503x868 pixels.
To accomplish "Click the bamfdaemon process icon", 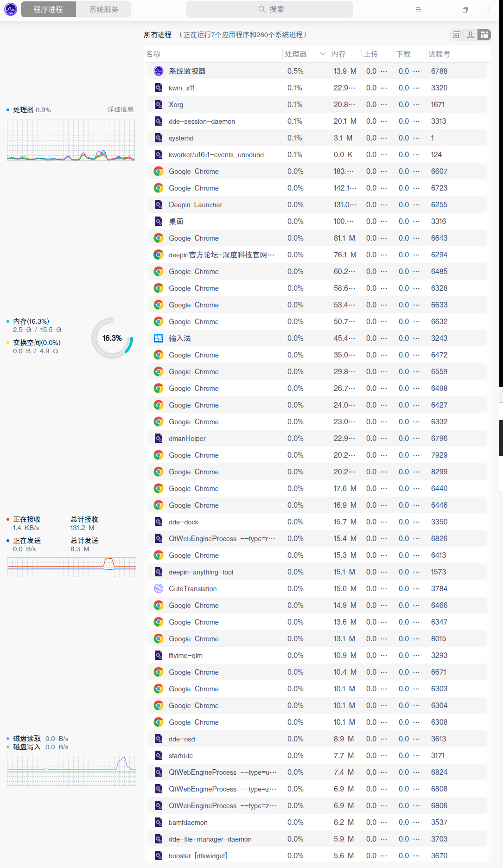I will tap(159, 822).
